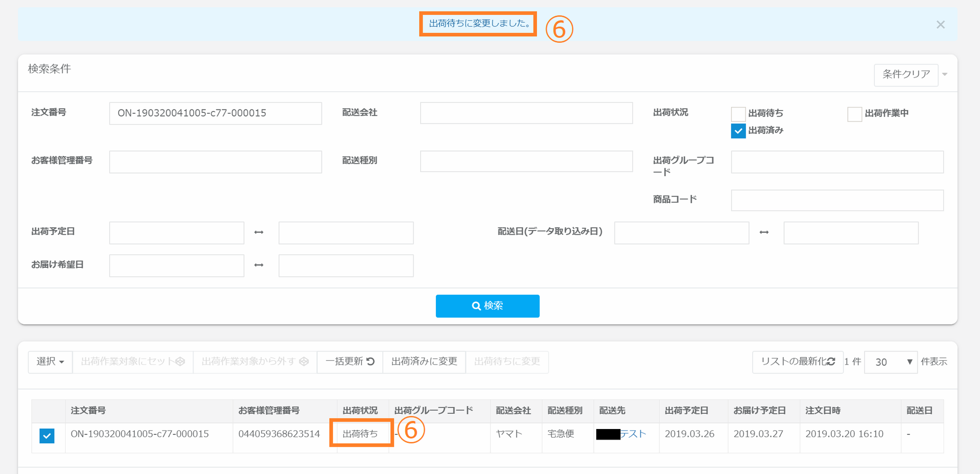980x474 pixels.
Task: Click the 出荷待ちに変更 button
Action: click(507, 362)
